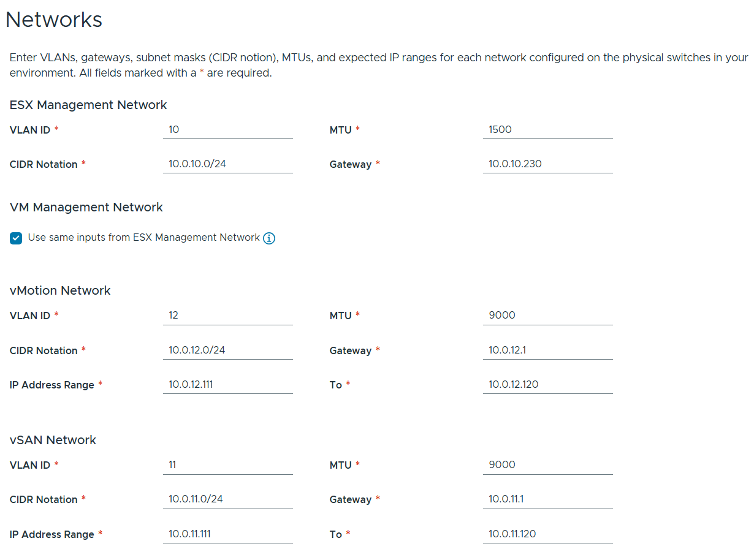The height and width of the screenshot is (560, 754).
Task: Click the vSAN Gateway field
Action: (x=547, y=499)
